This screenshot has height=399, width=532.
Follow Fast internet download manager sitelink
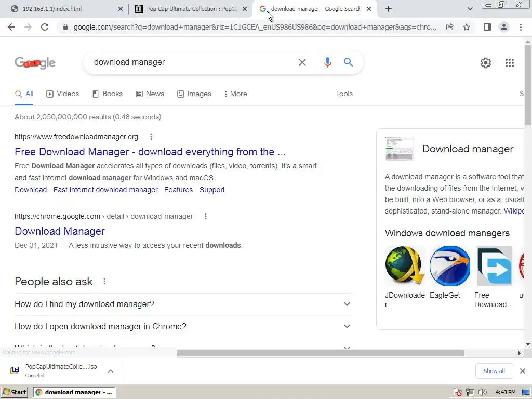pos(105,190)
